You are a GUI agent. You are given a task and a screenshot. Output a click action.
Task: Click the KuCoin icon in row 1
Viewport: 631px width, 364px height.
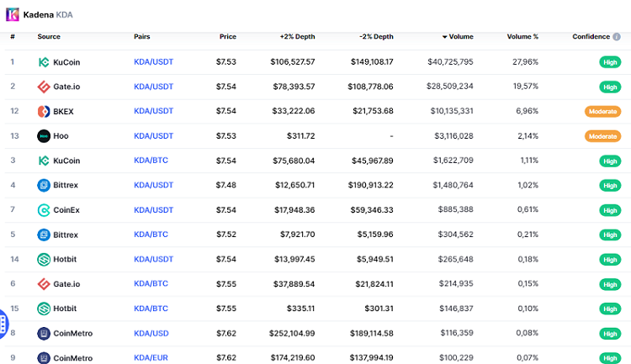(x=44, y=62)
